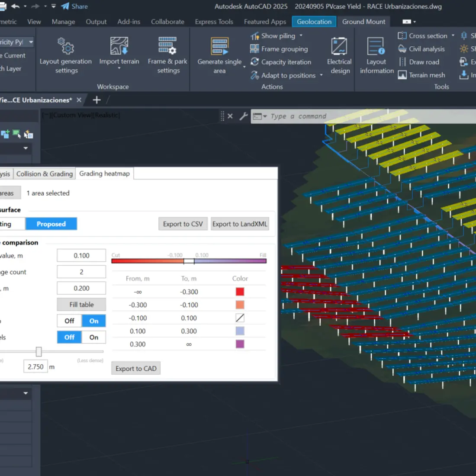Click the Import terrain icon
The image size is (476, 476).
click(119, 45)
